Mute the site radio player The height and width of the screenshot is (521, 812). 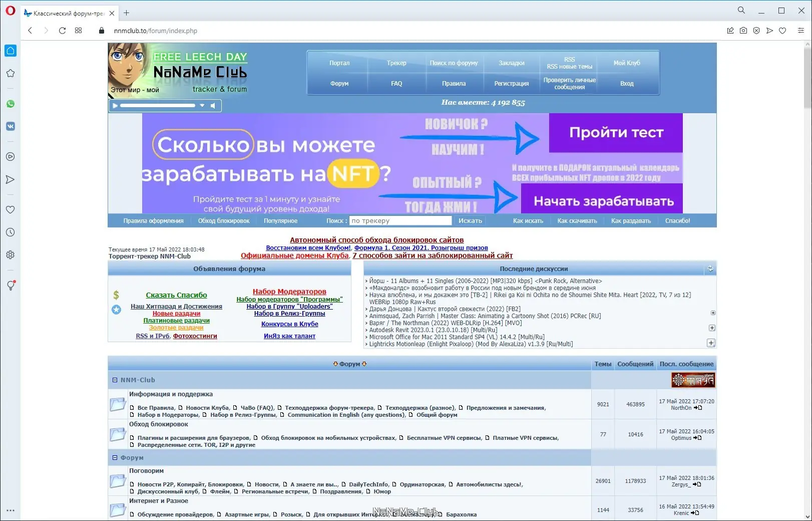(x=213, y=106)
